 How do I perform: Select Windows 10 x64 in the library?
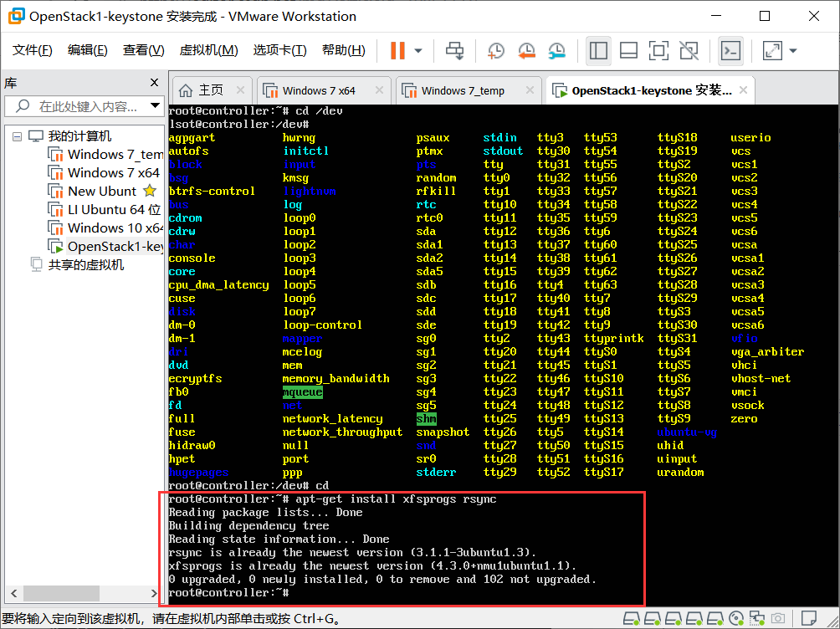tap(115, 228)
